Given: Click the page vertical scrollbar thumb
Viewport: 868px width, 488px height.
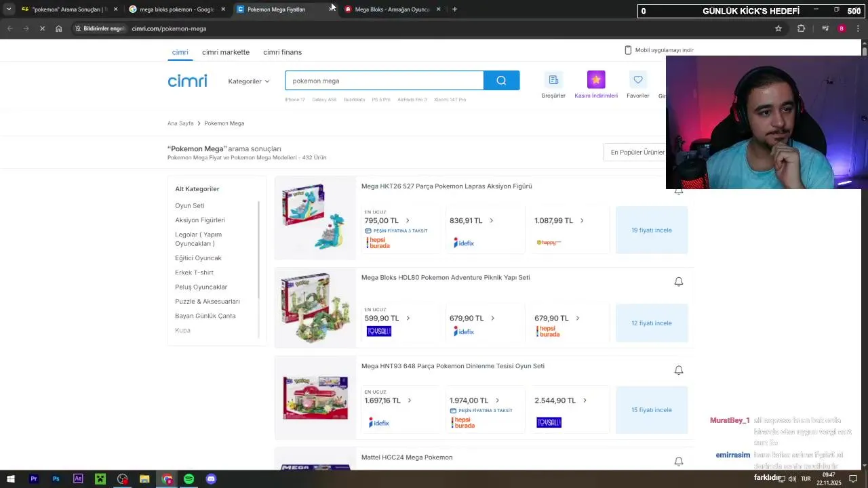Looking at the screenshot, I should 865,51.
